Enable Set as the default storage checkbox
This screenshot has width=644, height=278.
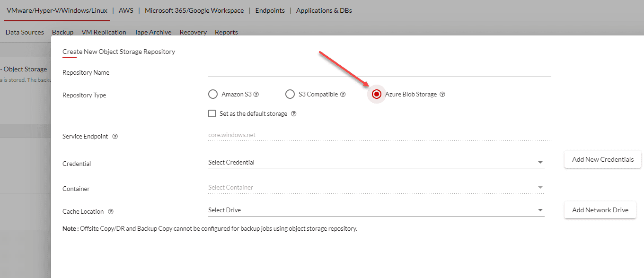(x=212, y=113)
